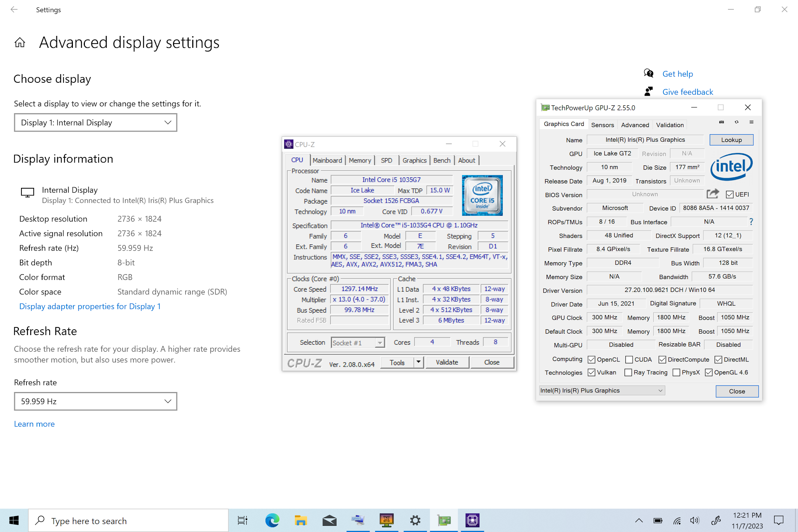Open the GPU selection dropdown in GPU-Z
Screen dimensions: 798x532
[x=602, y=391]
